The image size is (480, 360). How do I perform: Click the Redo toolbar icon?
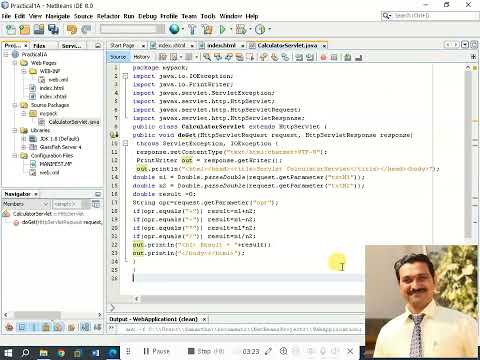pyautogui.click(x=86, y=30)
